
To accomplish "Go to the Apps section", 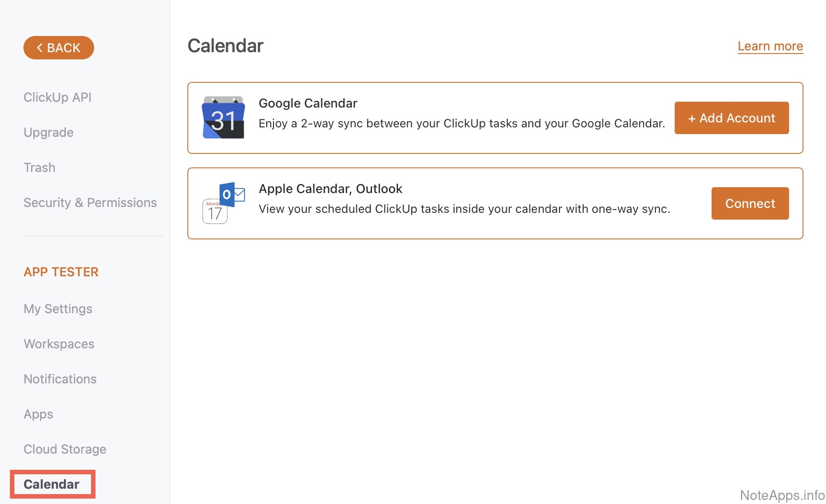I will click(38, 414).
